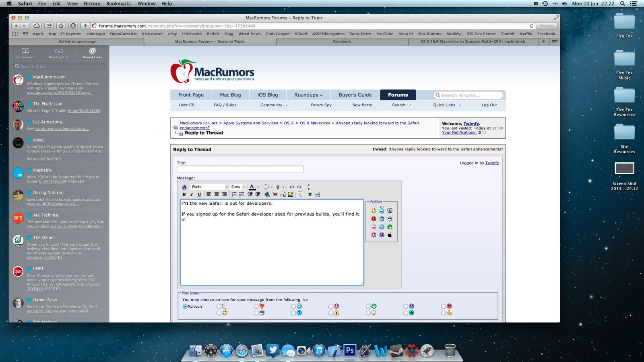Insert the red angry smilie
The width and height of the screenshot is (644, 362).
click(374, 219)
